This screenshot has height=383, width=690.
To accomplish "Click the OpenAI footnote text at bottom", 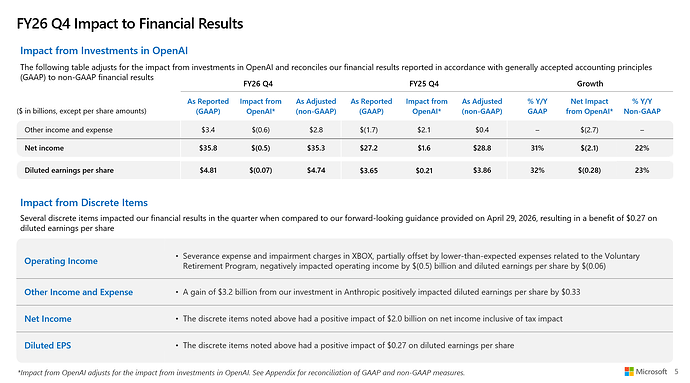I will coord(241,372).
